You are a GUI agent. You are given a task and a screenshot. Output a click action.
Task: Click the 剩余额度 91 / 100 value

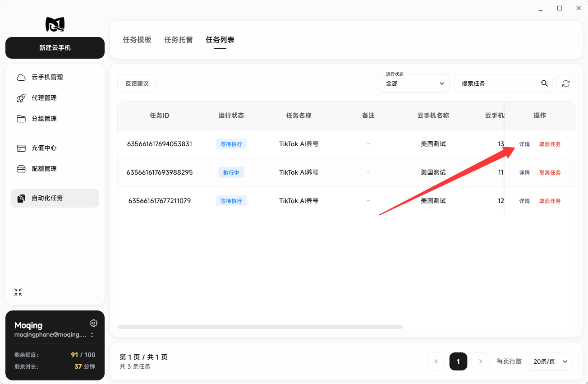83,355
